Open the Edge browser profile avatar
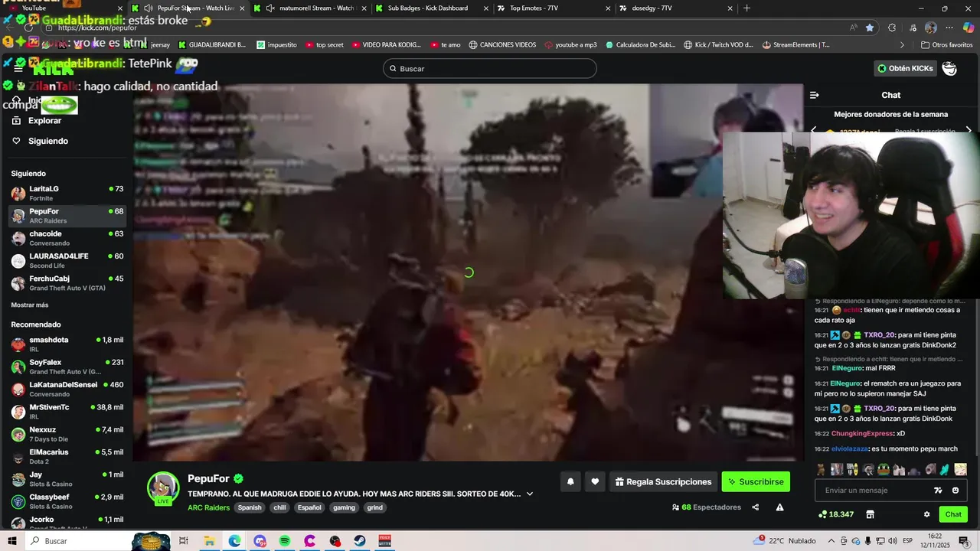 coord(930,28)
